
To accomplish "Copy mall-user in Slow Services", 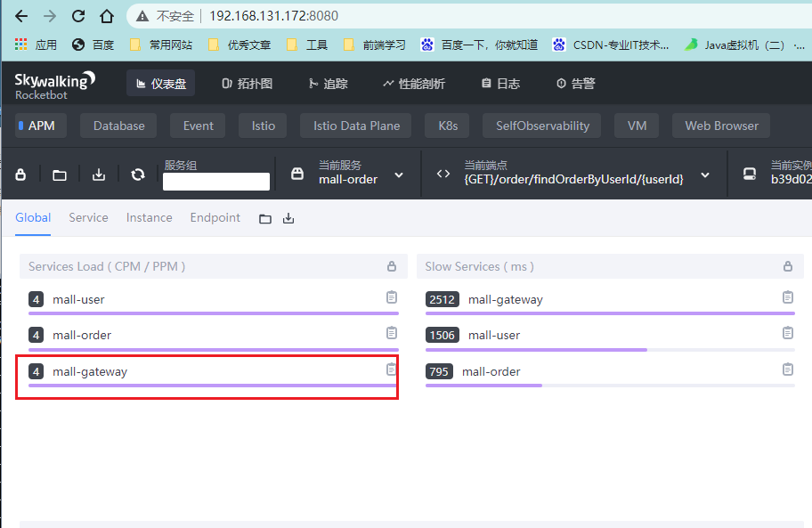I will click(788, 333).
